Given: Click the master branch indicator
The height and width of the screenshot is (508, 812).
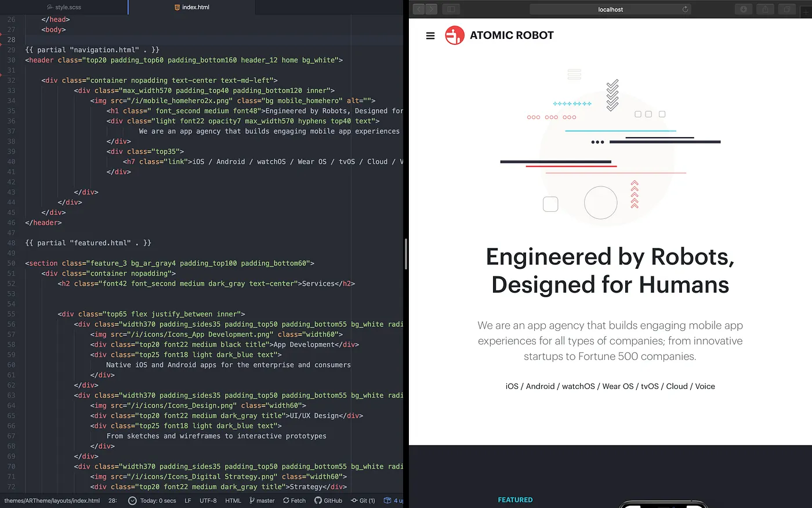Looking at the screenshot, I should [x=262, y=500].
